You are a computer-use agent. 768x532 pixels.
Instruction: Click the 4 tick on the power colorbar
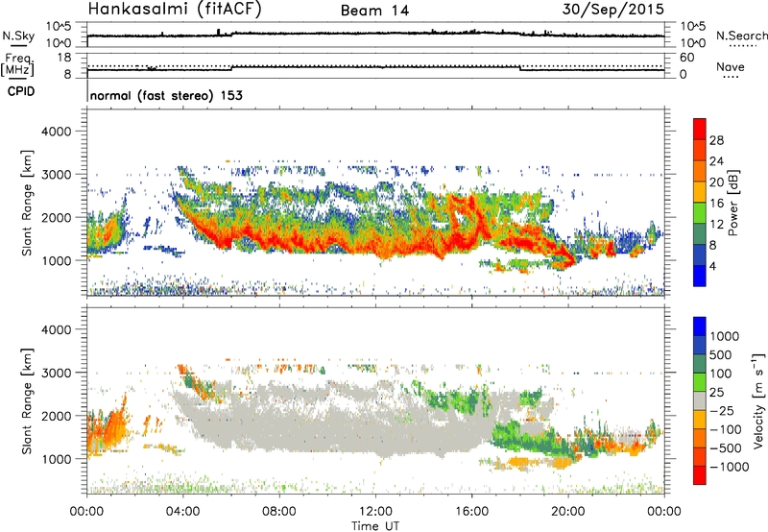(x=712, y=266)
